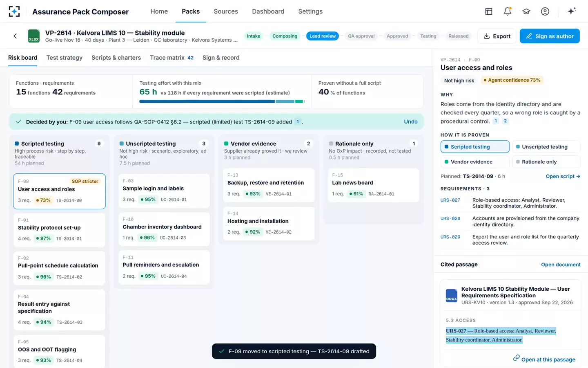
Task: Open the F-09 User access and roles card
Action: coord(59,191)
